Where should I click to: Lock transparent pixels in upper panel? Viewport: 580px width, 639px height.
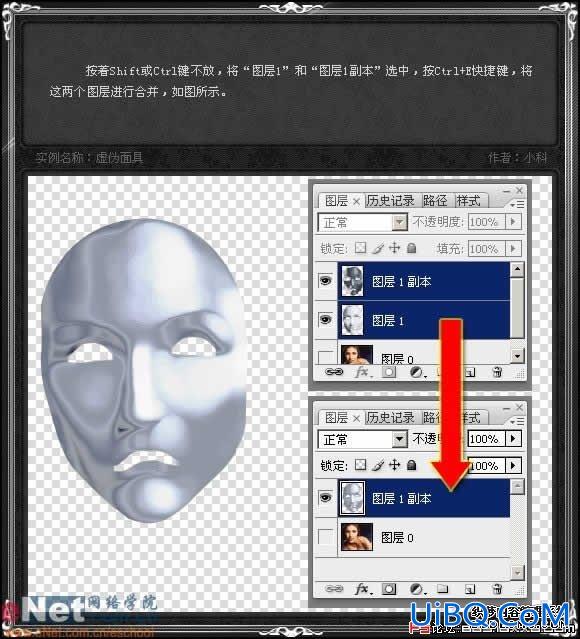point(360,248)
